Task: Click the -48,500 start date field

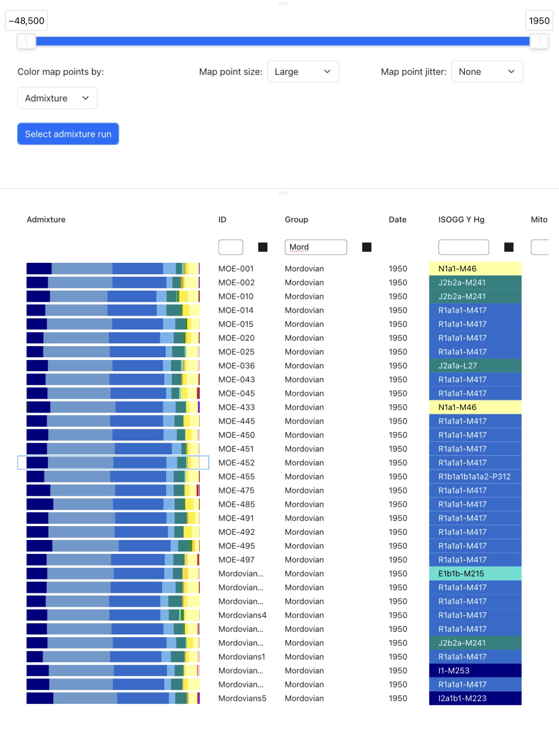Action: point(27,21)
